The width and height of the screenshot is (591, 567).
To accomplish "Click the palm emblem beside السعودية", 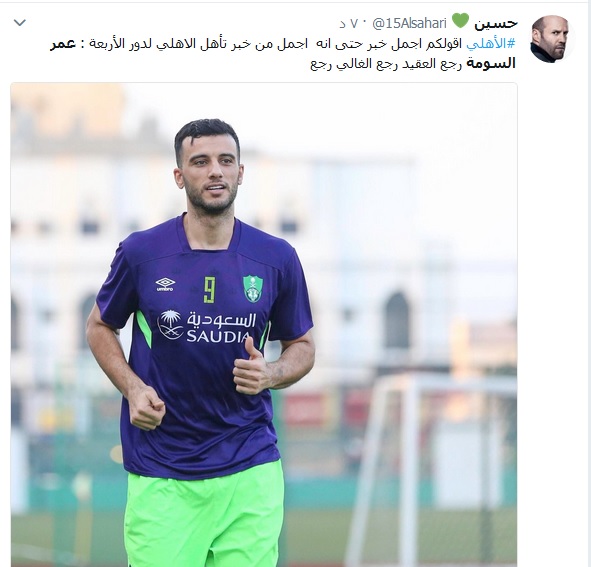I will tap(171, 325).
